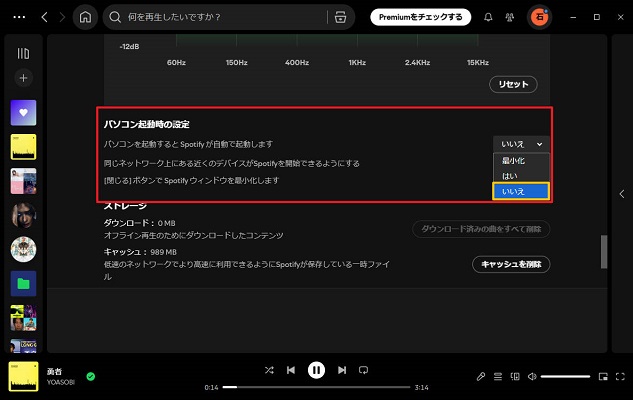Click the settings page scrollbar thumb
Screen dimensions: 633x400
pyautogui.click(x=604, y=252)
